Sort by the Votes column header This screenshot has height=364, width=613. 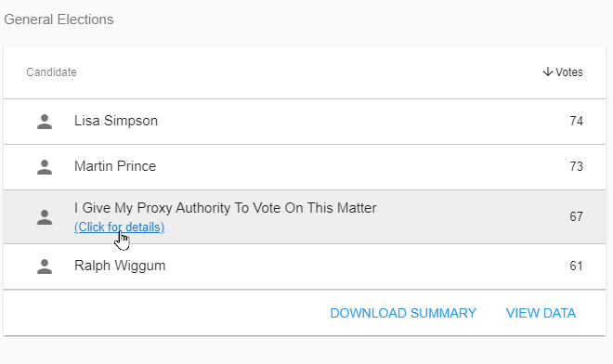click(x=563, y=71)
